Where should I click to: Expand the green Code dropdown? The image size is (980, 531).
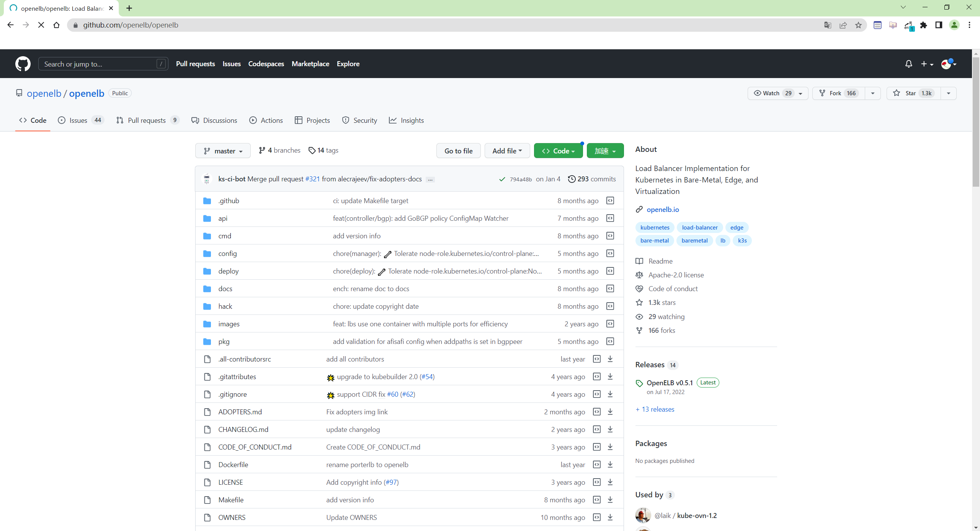click(x=558, y=151)
